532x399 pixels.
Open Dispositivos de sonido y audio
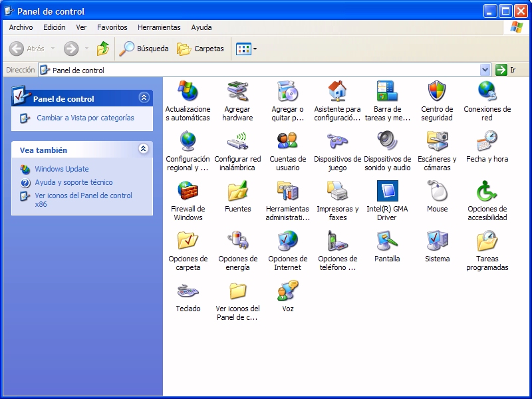tap(387, 141)
